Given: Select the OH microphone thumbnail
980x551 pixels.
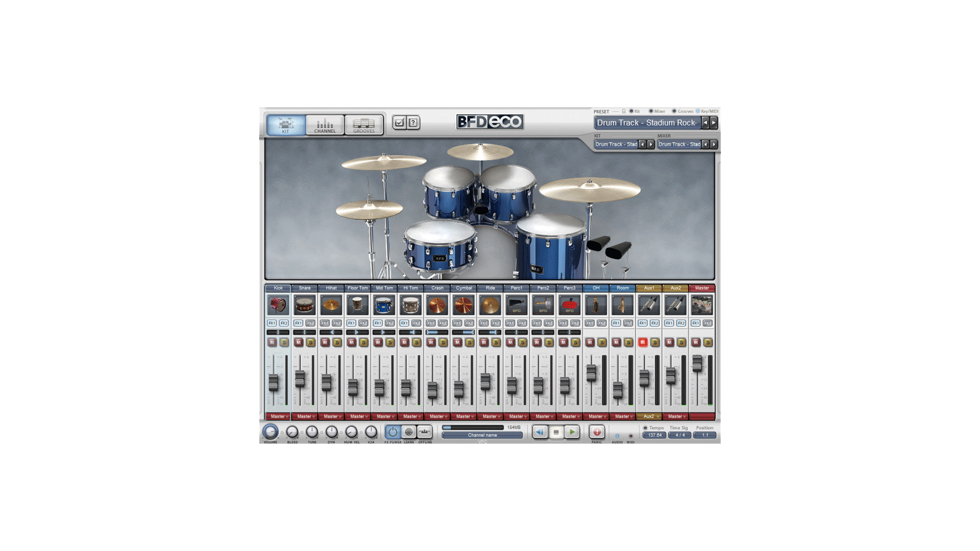Looking at the screenshot, I should point(595,305).
